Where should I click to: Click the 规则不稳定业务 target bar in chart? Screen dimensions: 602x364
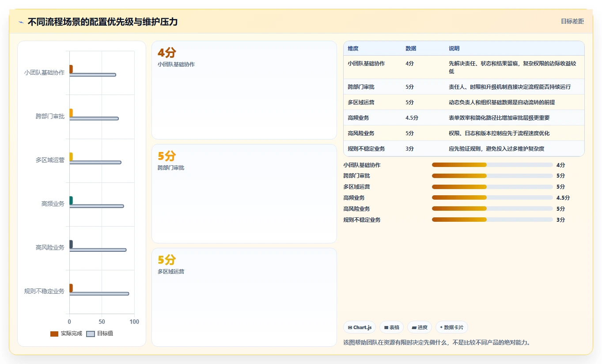click(x=99, y=294)
